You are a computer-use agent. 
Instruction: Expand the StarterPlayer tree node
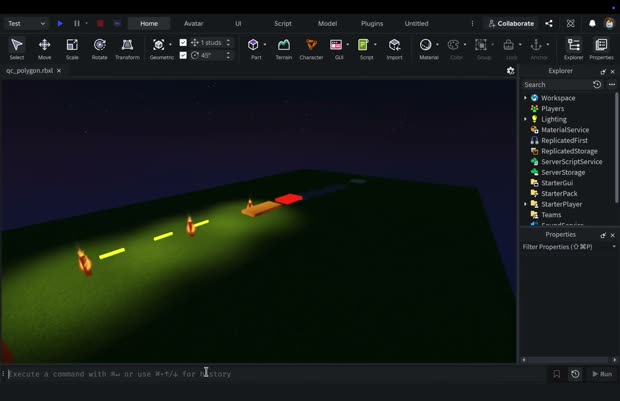click(525, 204)
